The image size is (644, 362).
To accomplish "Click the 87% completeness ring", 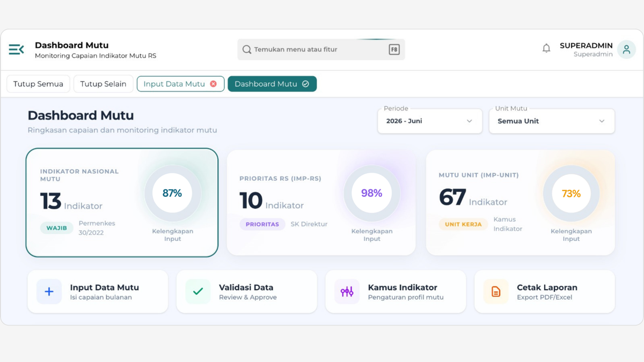I will click(x=172, y=193).
